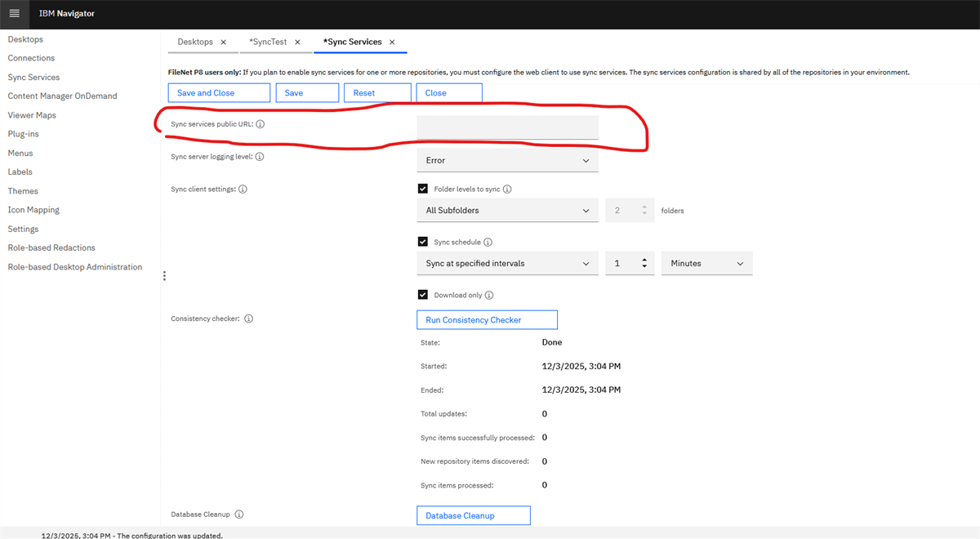Disable the Sync schedule option
This screenshot has height=539, width=980.
tap(423, 242)
